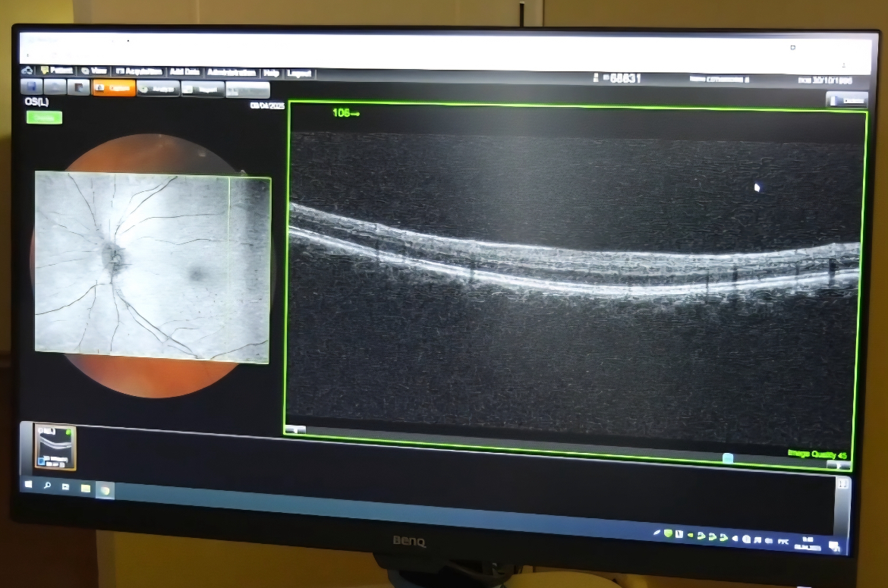This screenshot has height=588, width=888.
Task: Open the View menu
Action: pyautogui.click(x=93, y=71)
